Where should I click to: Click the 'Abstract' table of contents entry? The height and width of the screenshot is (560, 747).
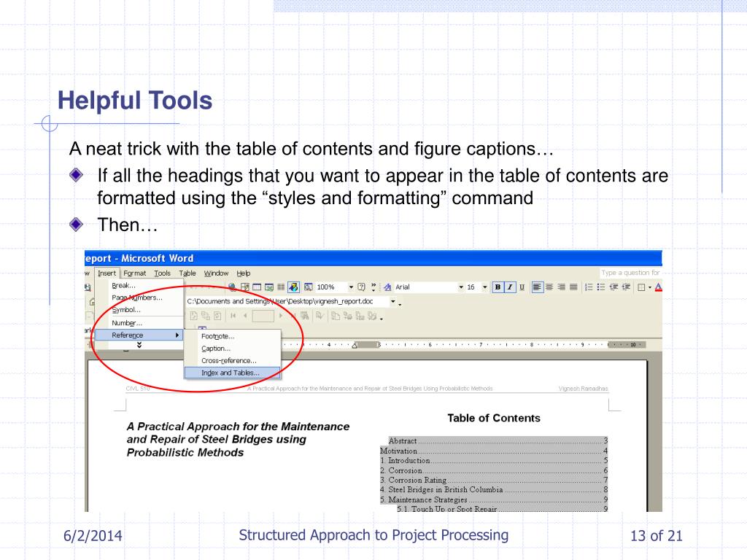coord(498,441)
